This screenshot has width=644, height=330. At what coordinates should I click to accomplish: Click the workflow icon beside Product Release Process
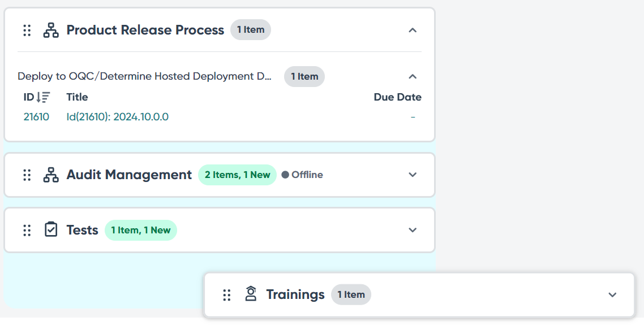click(50, 31)
